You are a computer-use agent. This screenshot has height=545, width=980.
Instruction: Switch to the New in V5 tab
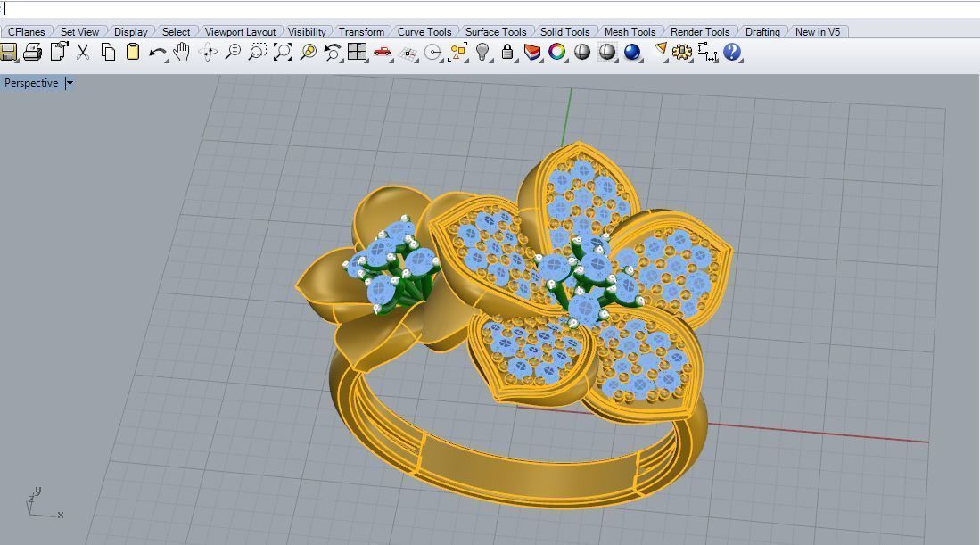pyautogui.click(x=818, y=32)
